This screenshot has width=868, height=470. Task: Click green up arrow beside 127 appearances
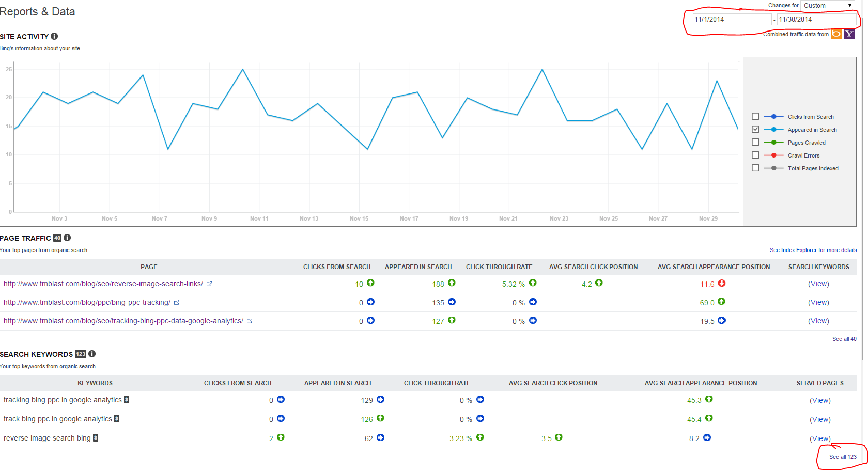tap(452, 320)
